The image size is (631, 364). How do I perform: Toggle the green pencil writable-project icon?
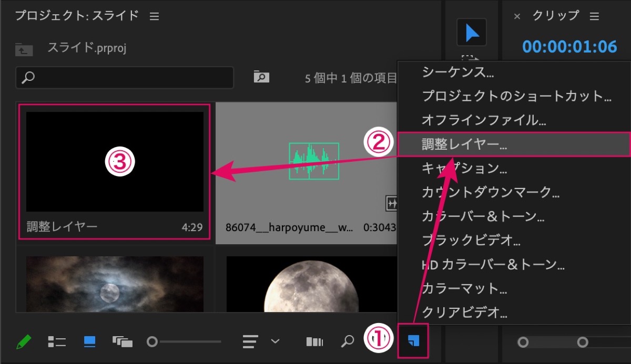click(x=24, y=342)
